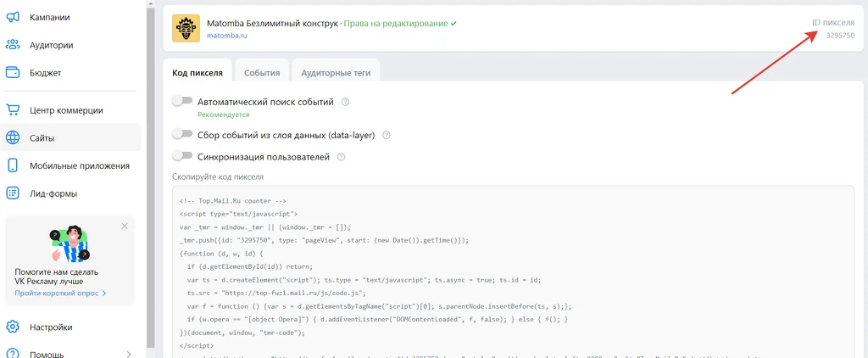Open help tooltip next to Синхронизация пользователей
Image resolution: width=868 pixels, height=358 pixels.
point(341,158)
